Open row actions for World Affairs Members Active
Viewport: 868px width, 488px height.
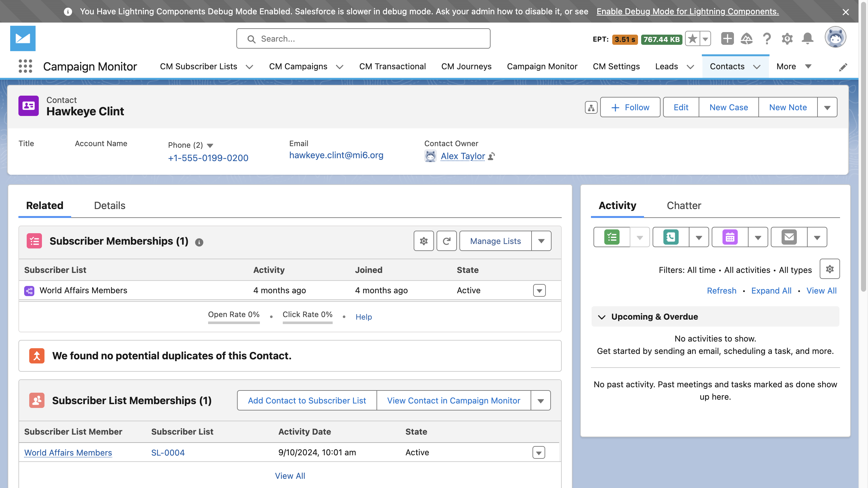pyautogui.click(x=539, y=290)
